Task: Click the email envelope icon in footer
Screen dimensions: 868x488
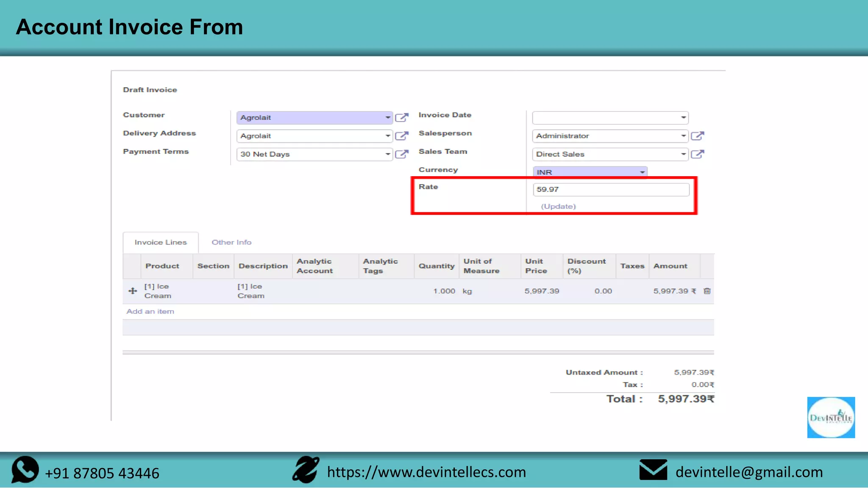Action: (653, 470)
